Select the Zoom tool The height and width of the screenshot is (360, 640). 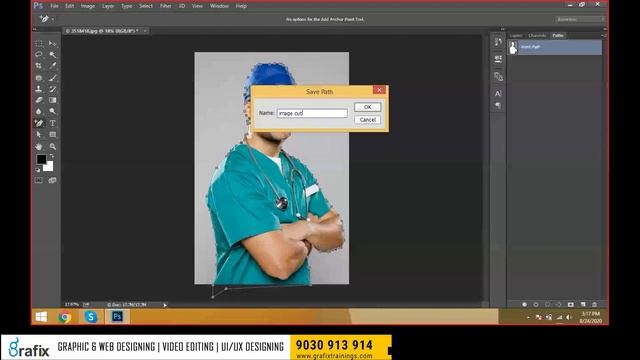[x=52, y=146]
